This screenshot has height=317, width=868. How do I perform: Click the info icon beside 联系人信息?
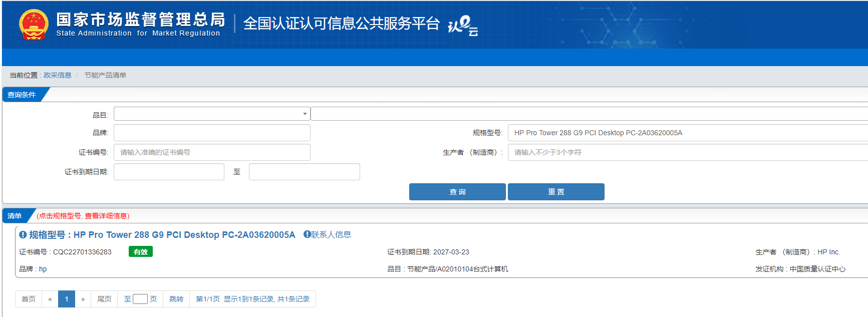(x=307, y=234)
